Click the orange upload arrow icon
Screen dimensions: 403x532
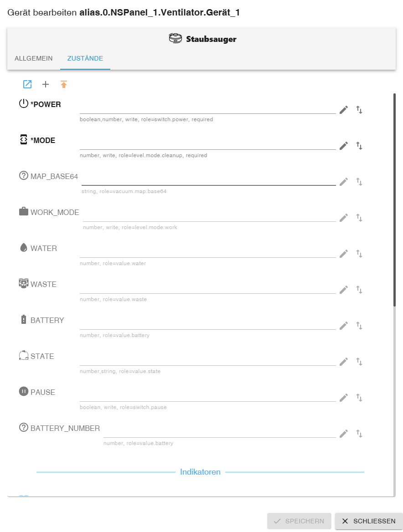pos(64,84)
